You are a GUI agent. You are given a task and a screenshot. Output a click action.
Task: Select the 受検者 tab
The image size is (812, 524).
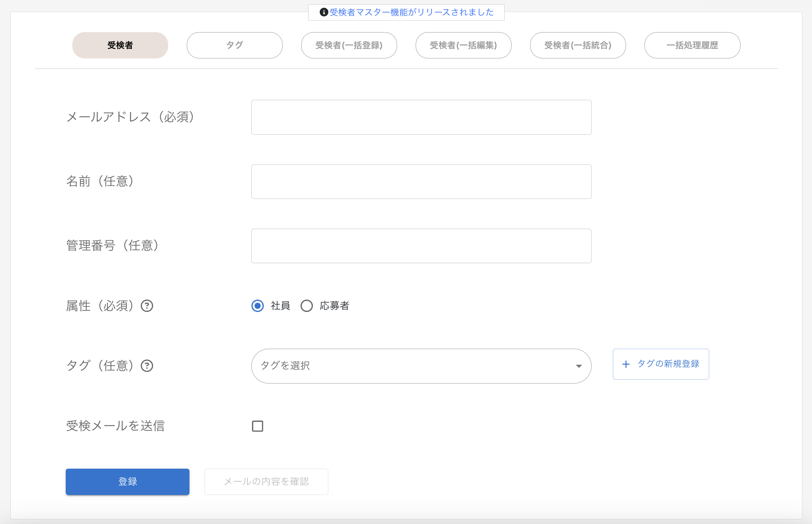click(x=120, y=45)
